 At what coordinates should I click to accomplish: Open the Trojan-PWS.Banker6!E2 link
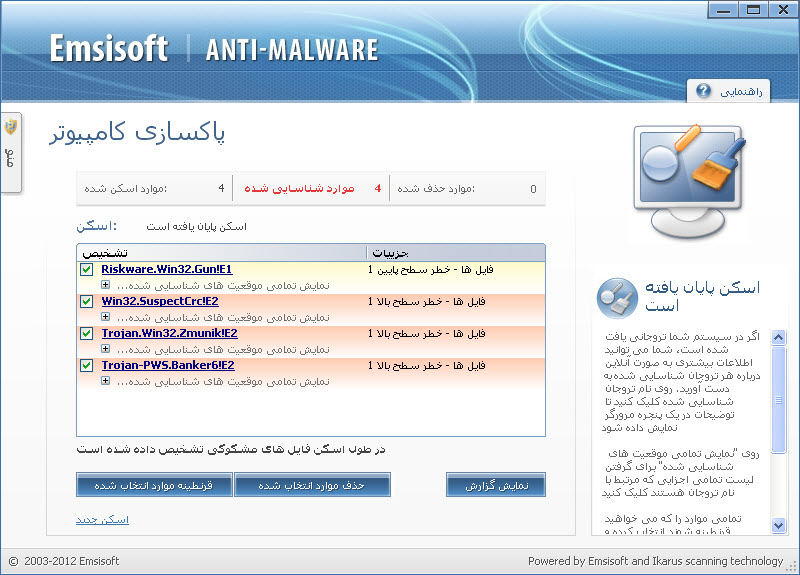point(168,365)
